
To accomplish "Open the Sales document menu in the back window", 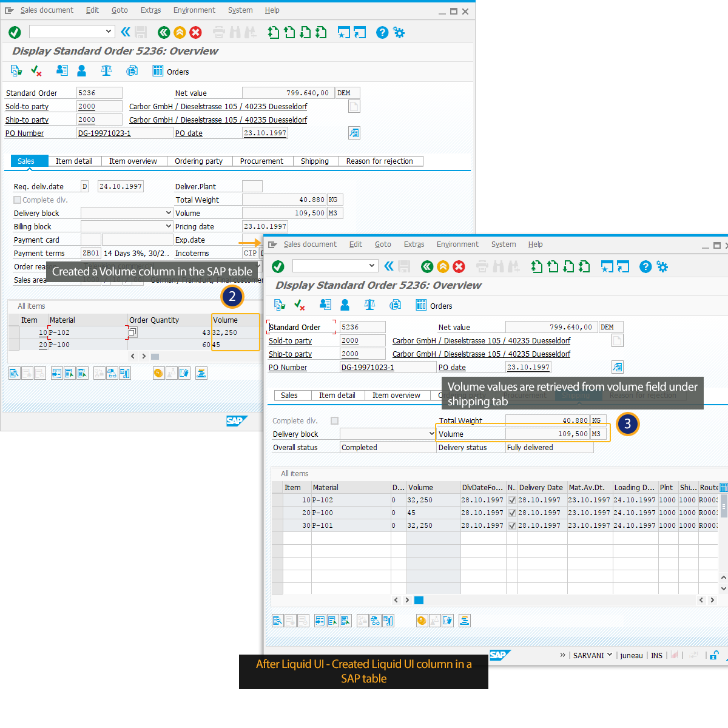I will click(47, 10).
